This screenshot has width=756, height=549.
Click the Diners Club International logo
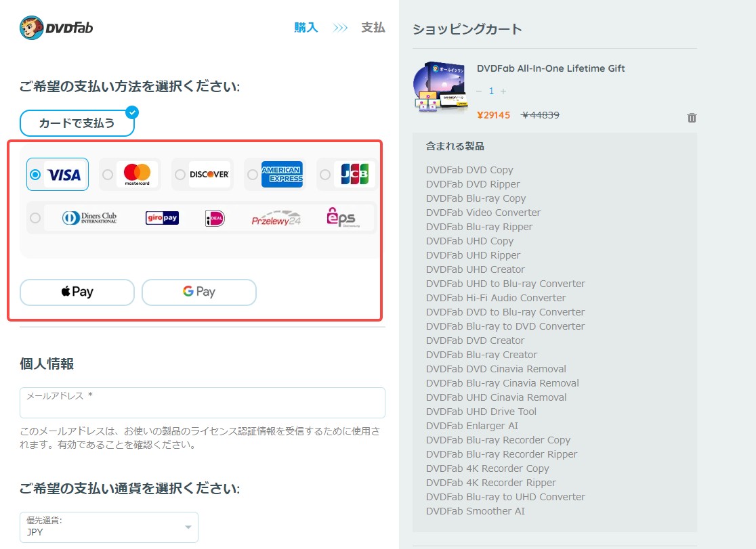(x=89, y=218)
